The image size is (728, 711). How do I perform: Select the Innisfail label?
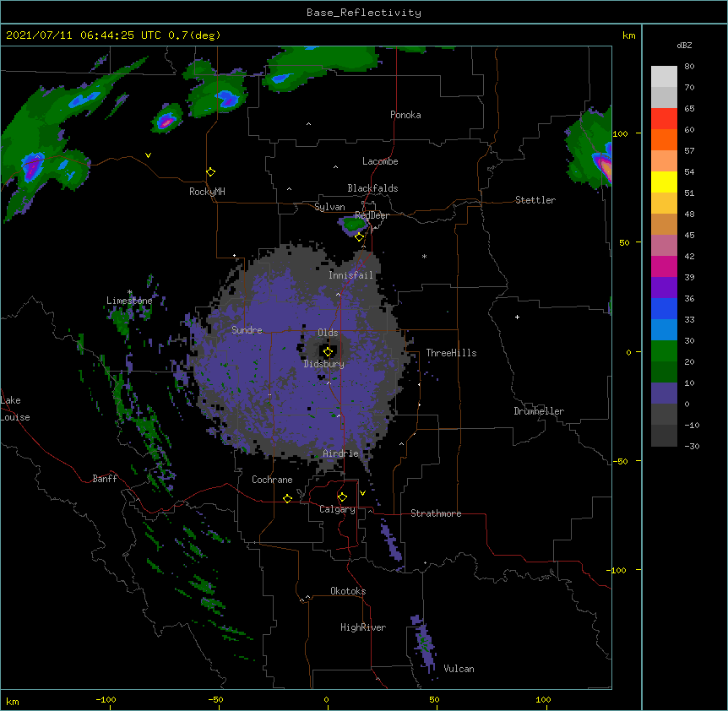(x=350, y=275)
